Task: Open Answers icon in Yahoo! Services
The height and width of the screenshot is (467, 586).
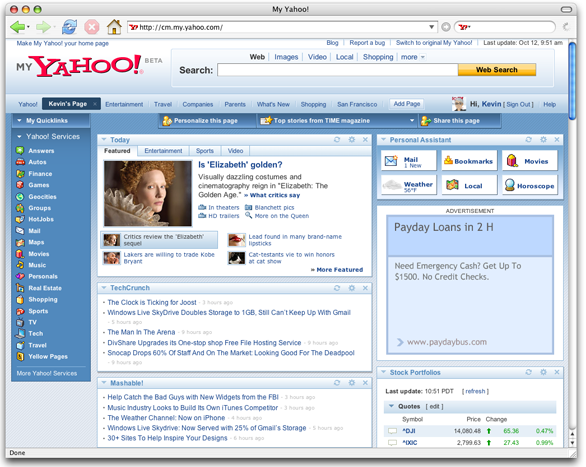Action: coord(20,151)
